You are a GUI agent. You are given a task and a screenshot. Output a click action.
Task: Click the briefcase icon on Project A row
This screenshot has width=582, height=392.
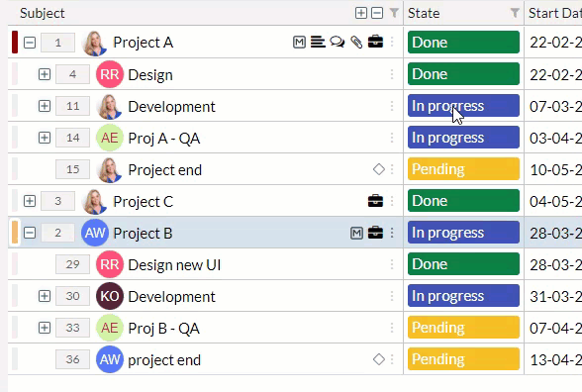375,42
